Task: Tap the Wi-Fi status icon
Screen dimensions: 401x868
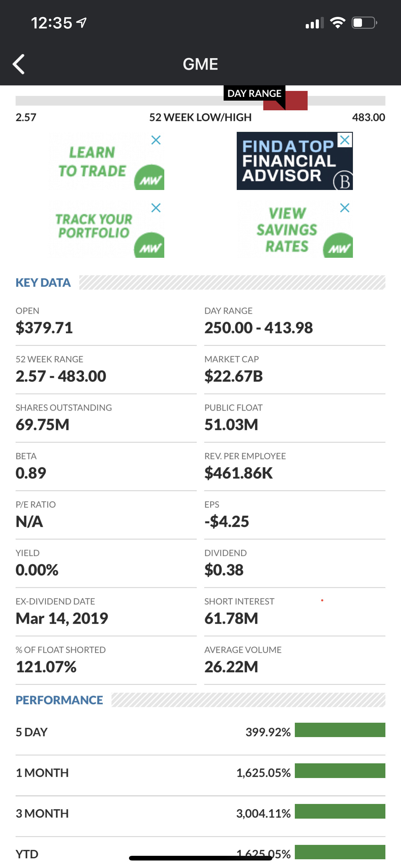Action: coord(338,23)
